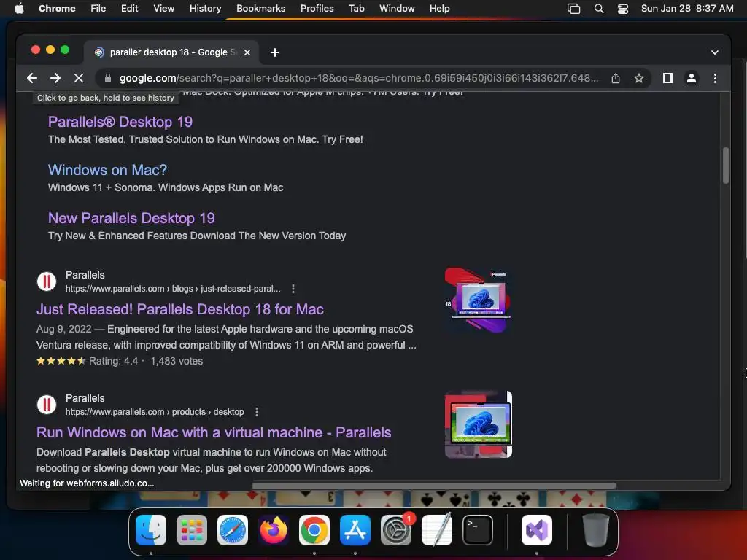Screen dimensions: 747x560
Task: Open the Windows on Mac? link
Action: point(107,170)
